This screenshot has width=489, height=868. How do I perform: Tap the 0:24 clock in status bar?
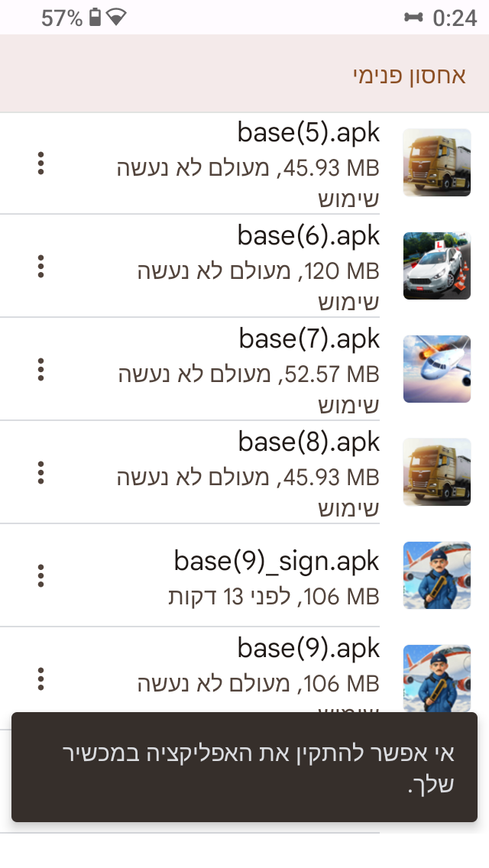[x=454, y=18]
